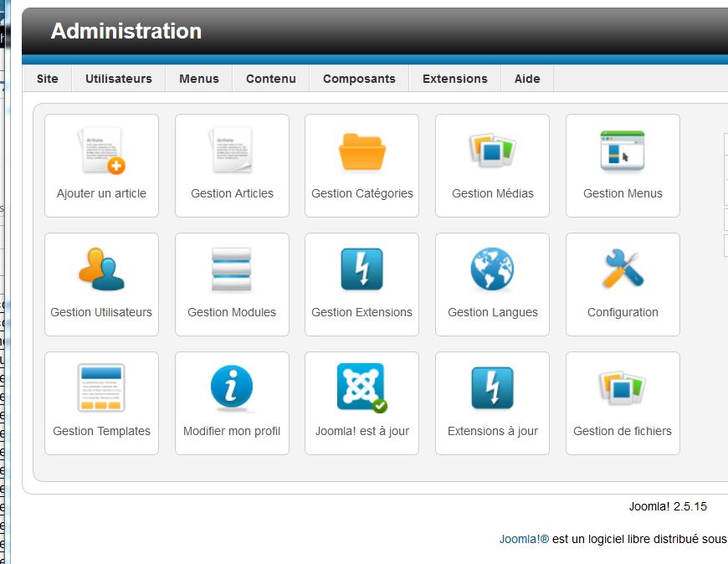Open the Aide menu
Viewport: 728px width, 564px height.
click(x=527, y=79)
